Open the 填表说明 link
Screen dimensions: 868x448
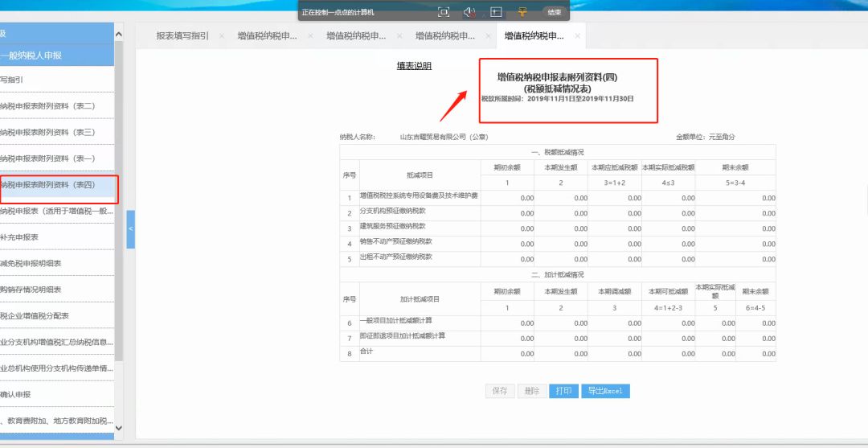point(414,66)
